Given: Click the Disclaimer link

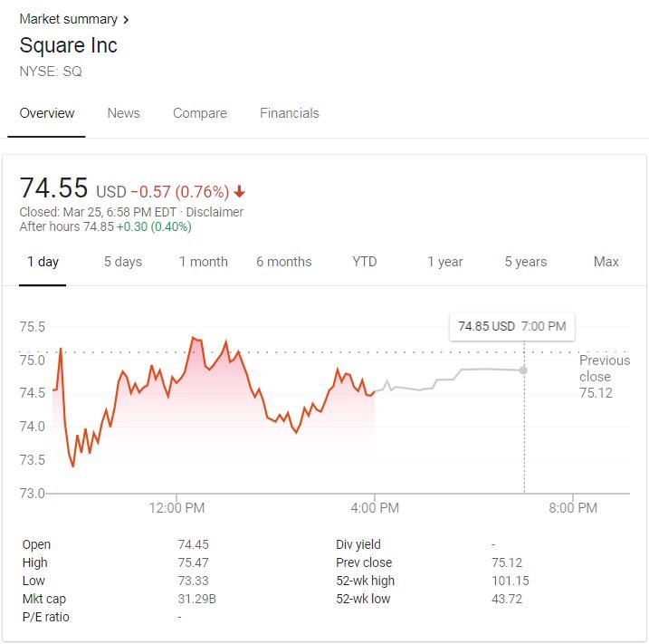Looking at the screenshot, I should click(x=215, y=212).
